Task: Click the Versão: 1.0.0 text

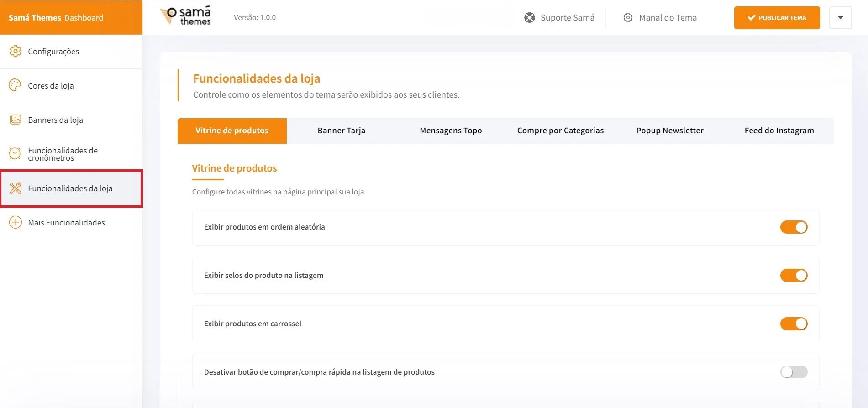Action: [x=255, y=17]
